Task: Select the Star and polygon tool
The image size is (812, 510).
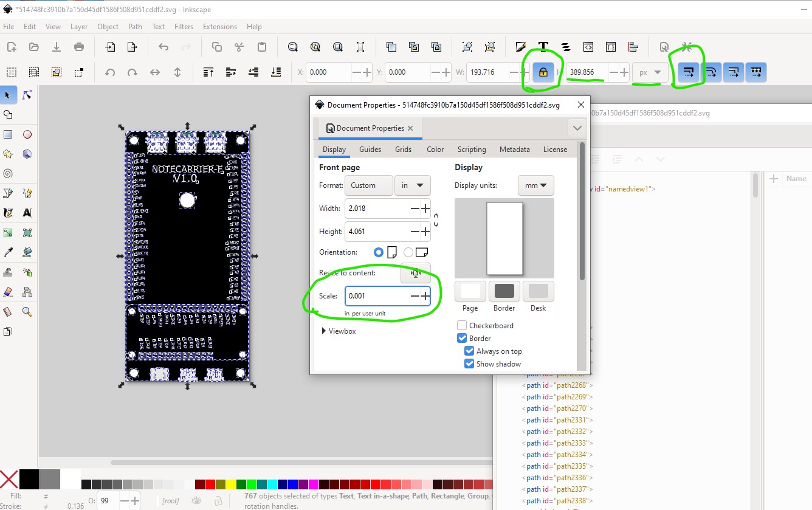Action: [x=8, y=154]
